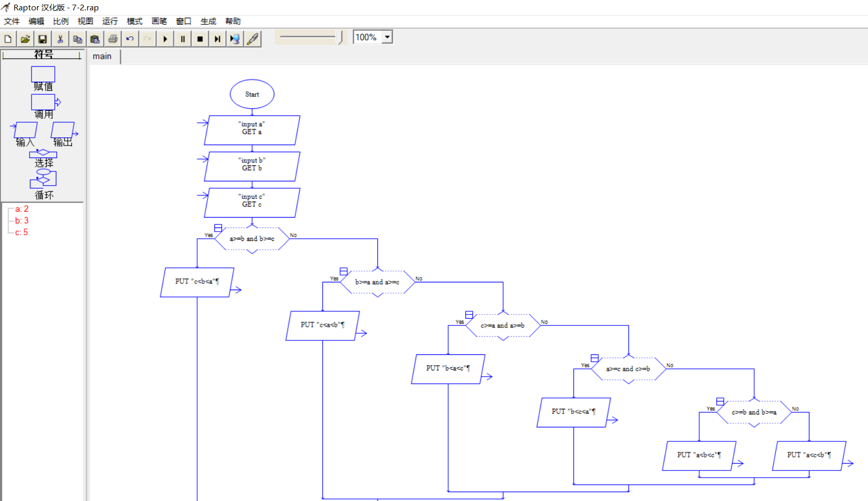Open the 视图 menu
Image resolution: width=868 pixels, height=501 pixels.
point(85,21)
